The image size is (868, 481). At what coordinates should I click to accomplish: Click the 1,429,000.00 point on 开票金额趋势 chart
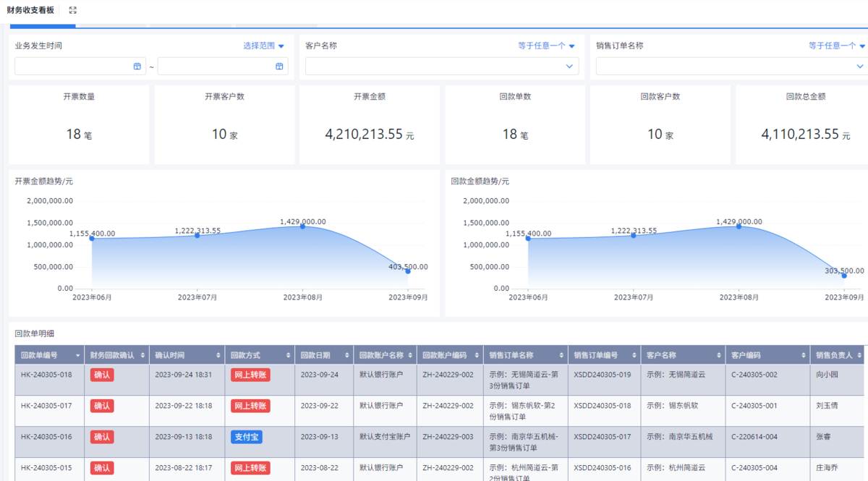[302, 226]
